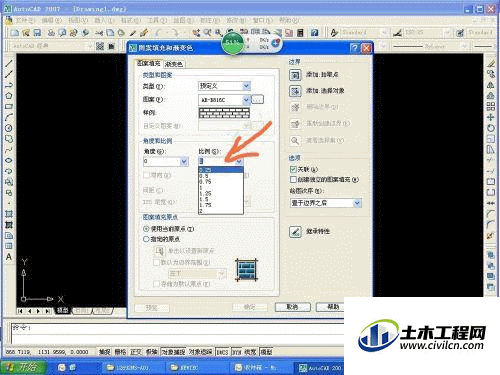The width and height of the screenshot is (500, 375).
Task: Click the Copy toolbar icon
Action: (110, 33)
